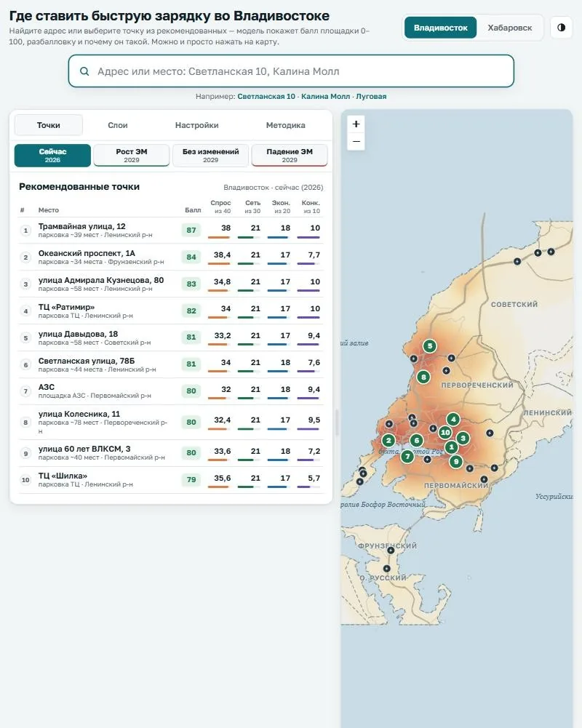The width and height of the screenshot is (582, 728).
Task: Open the улица Адмирала Кузнецова, 80 row
Action: coord(171,284)
